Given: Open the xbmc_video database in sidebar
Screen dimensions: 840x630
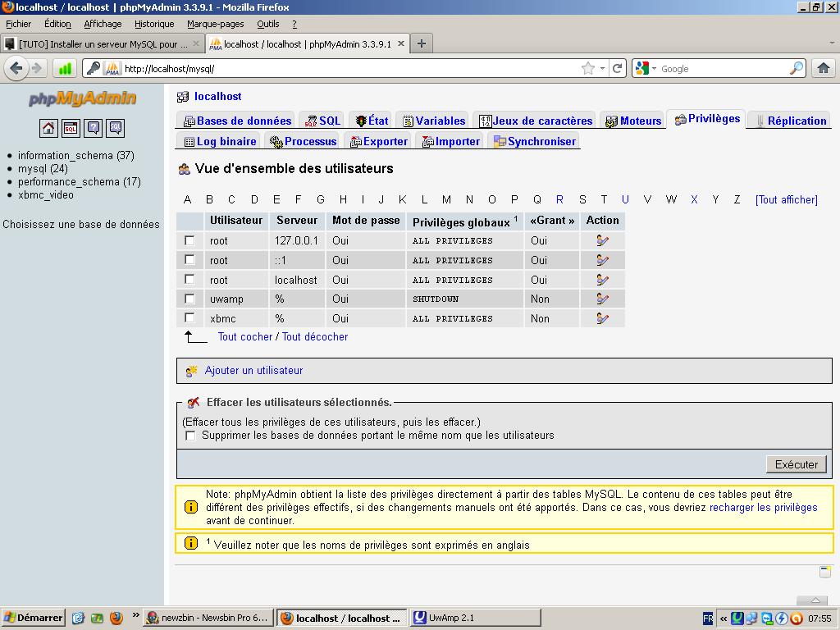Looking at the screenshot, I should 46,195.
